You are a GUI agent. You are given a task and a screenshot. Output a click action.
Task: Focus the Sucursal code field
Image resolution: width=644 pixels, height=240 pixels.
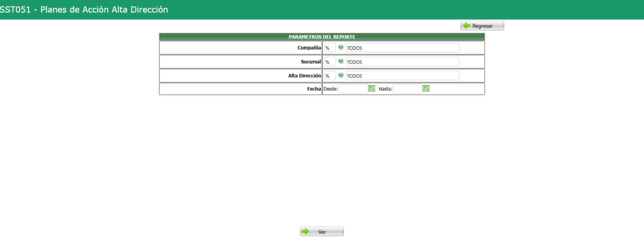pyautogui.click(x=330, y=62)
